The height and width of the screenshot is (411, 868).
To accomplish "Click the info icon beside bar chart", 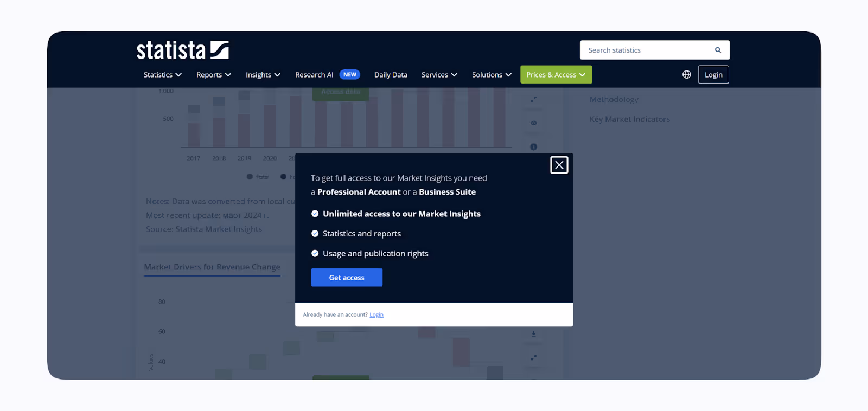I will pyautogui.click(x=534, y=147).
